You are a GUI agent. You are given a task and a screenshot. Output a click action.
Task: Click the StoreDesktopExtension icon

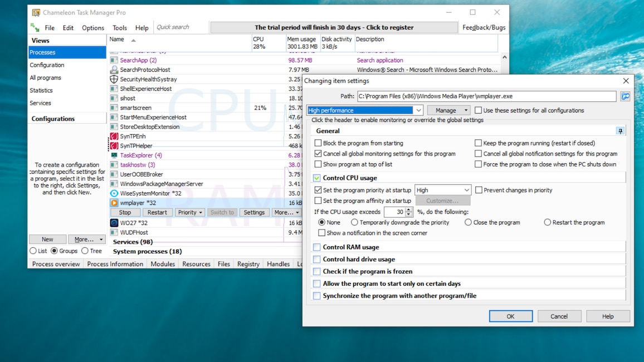[114, 127]
